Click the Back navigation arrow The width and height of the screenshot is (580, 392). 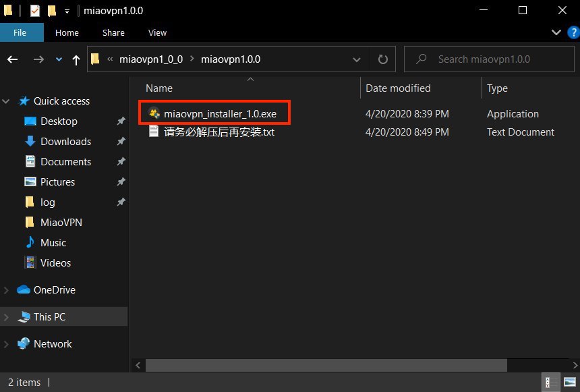pos(13,59)
